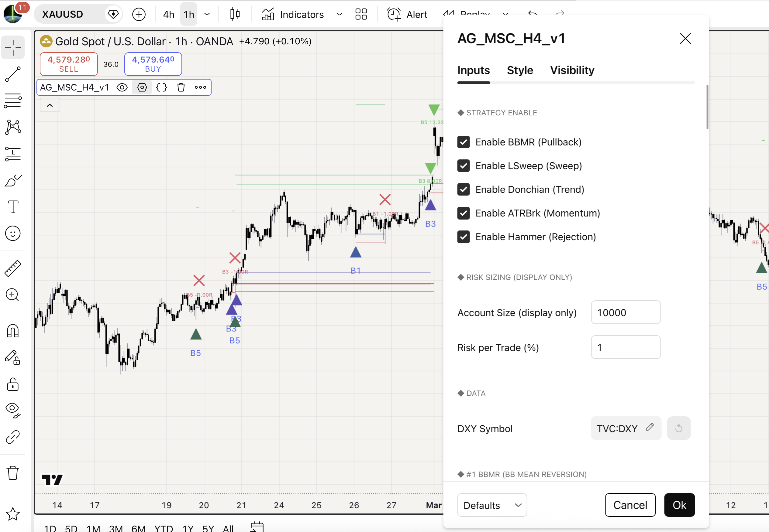Image resolution: width=769 pixels, height=532 pixels.
Task: Click the Account Size input field
Action: point(626,312)
